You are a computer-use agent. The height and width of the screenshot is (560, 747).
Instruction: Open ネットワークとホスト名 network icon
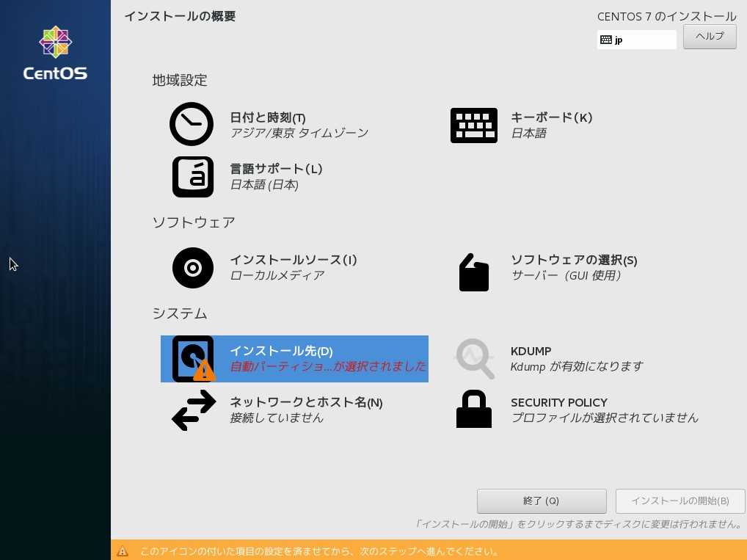193,410
